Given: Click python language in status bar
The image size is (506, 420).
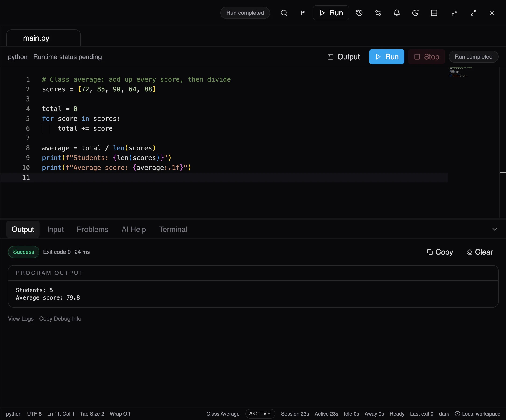Looking at the screenshot, I should pos(14,414).
